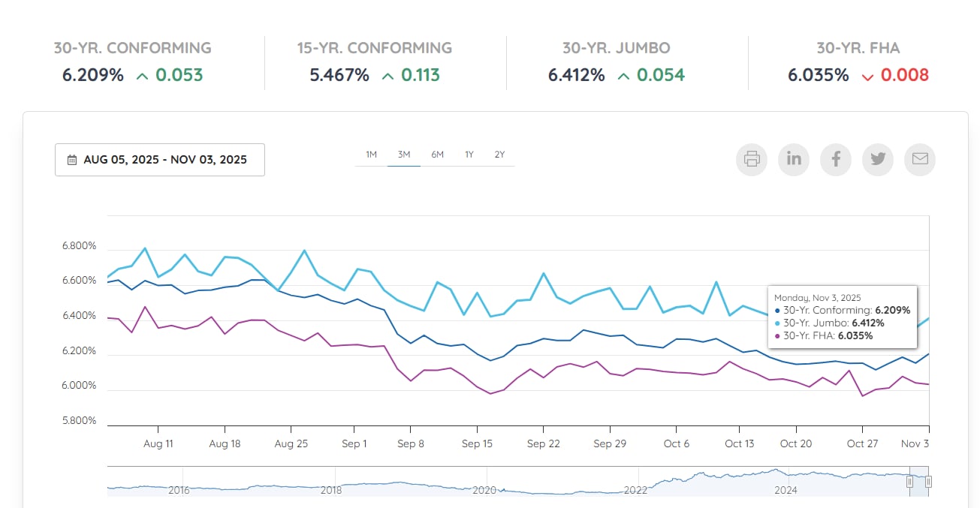This screenshot has height=508, width=980.
Task: Click green up arrow beside 30-Yr. Conforming rate
Action: coord(142,76)
